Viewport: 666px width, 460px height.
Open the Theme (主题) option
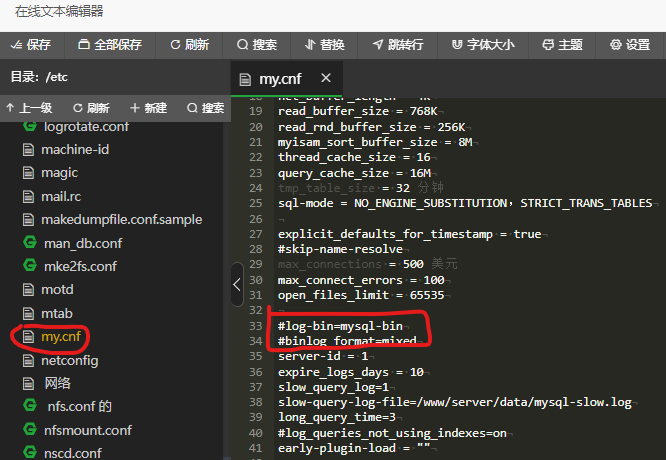562,45
